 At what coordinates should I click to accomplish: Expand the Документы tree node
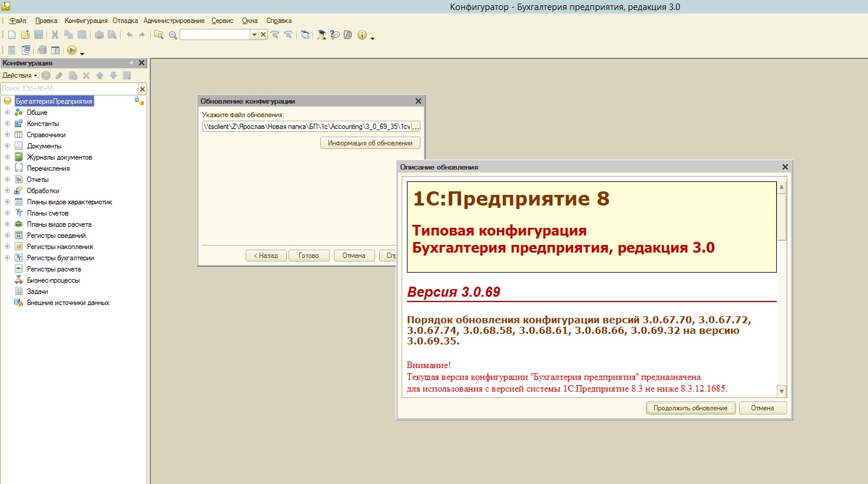pyautogui.click(x=7, y=146)
